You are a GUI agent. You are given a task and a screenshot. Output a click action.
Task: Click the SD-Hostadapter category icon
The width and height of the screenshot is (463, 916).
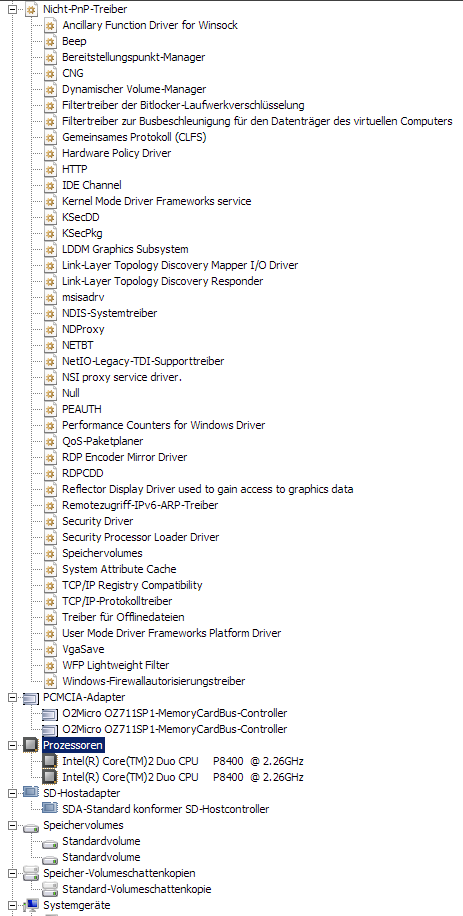point(31,793)
